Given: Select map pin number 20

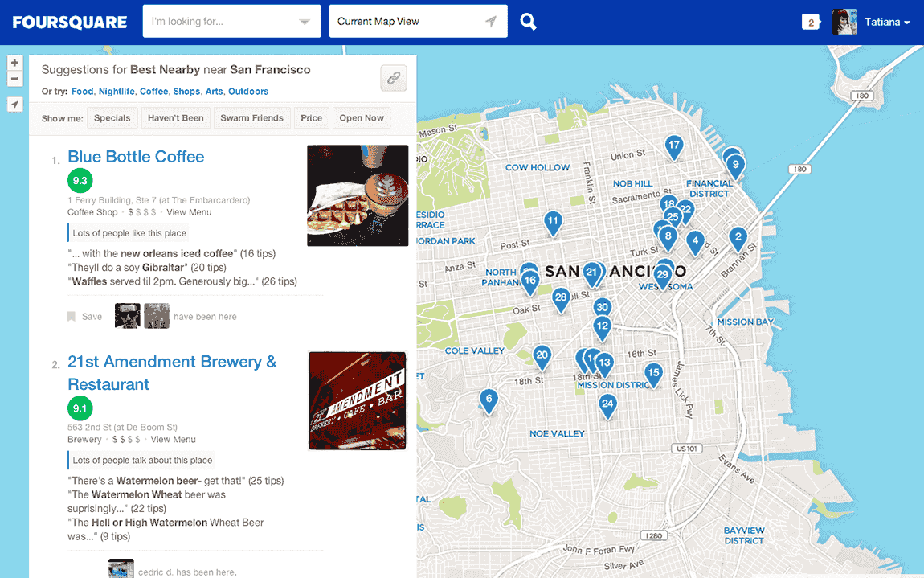Looking at the screenshot, I should 542,357.
